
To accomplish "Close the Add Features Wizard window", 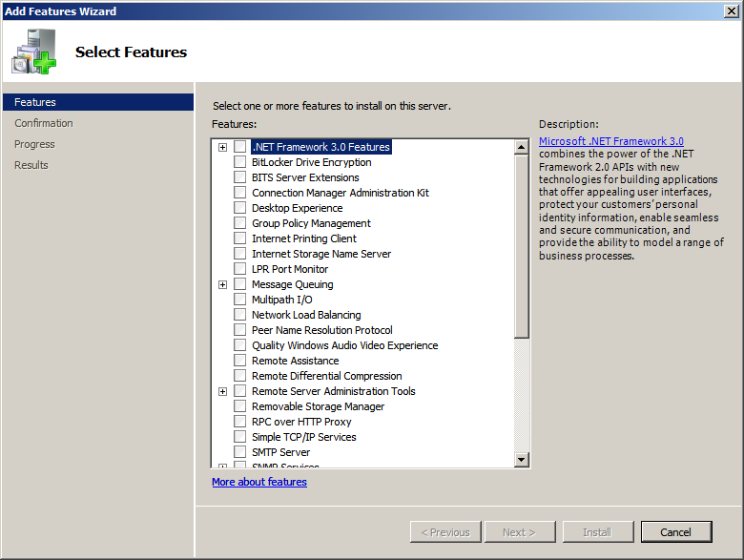I will [732, 10].
